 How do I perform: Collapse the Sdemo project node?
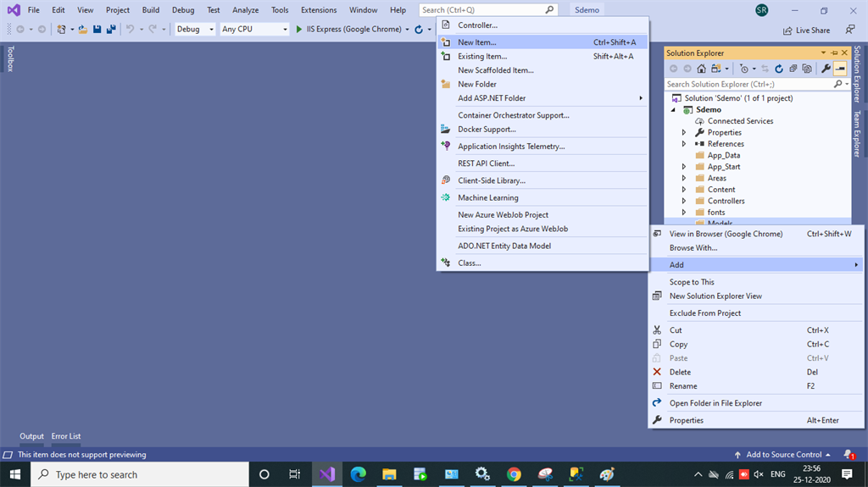click(x=674, y=109)
